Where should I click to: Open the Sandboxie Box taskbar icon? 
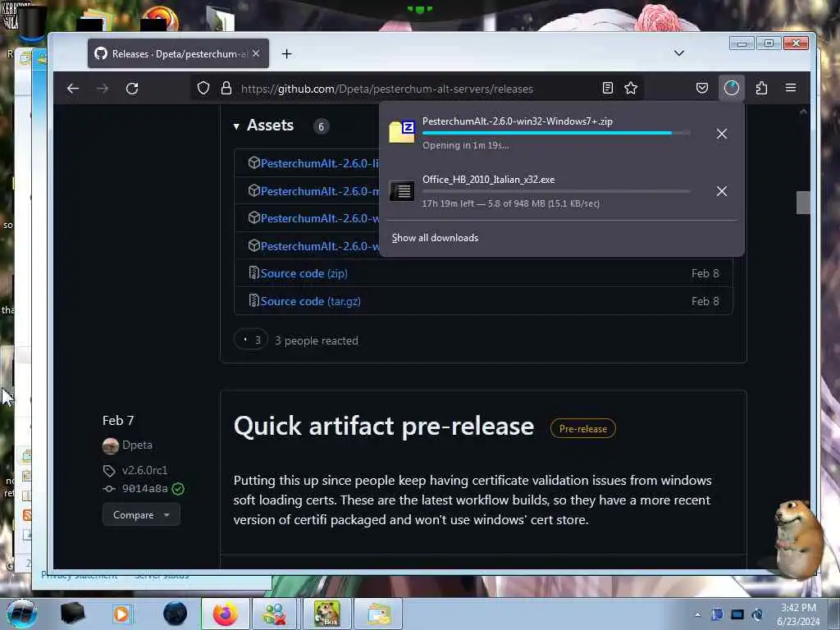[x=327, y=614]
